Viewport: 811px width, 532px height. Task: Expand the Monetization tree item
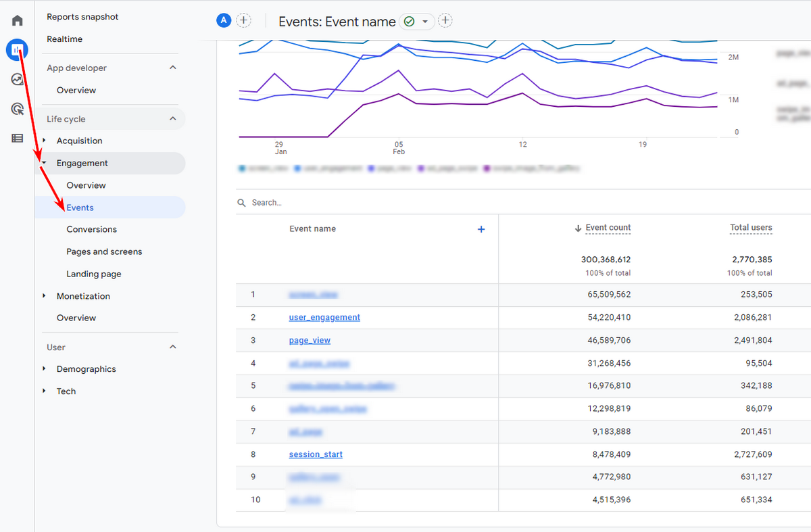pyautogui.click(x=45, y=296)
